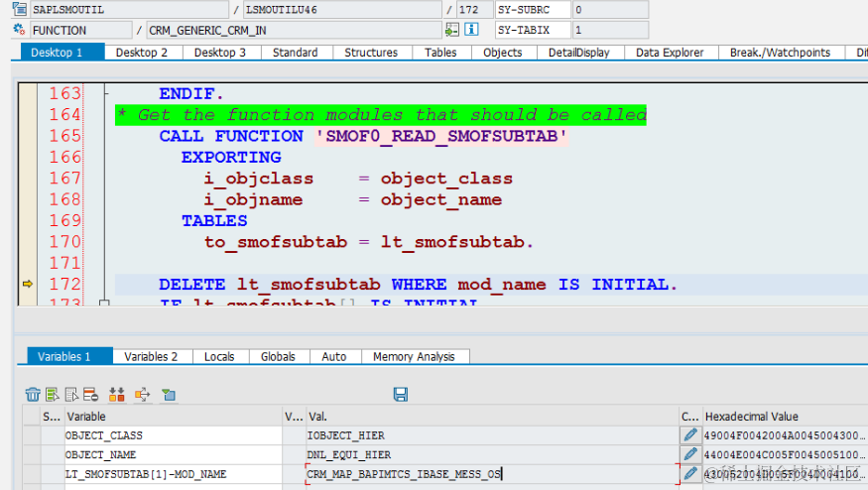This screenshot has height=490, width=868.
Task: Click the orange down-arrows toolbar icon
Action: [x=116, y=394]
